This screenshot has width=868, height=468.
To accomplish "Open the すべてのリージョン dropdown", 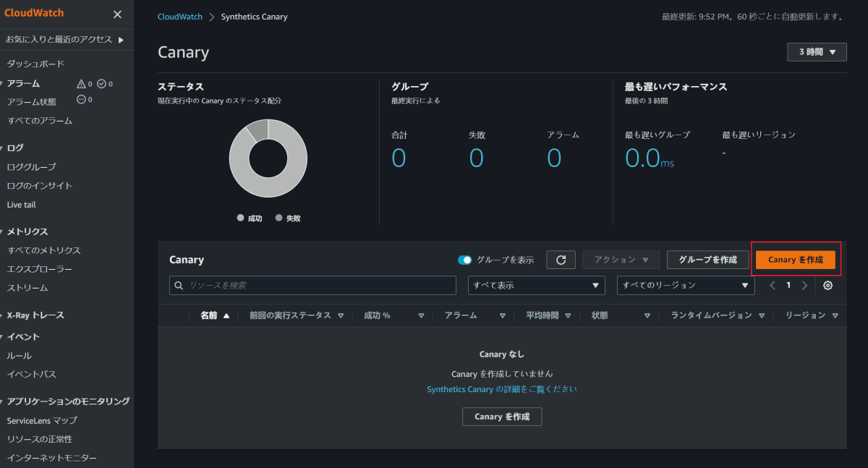I will (685, 285).
